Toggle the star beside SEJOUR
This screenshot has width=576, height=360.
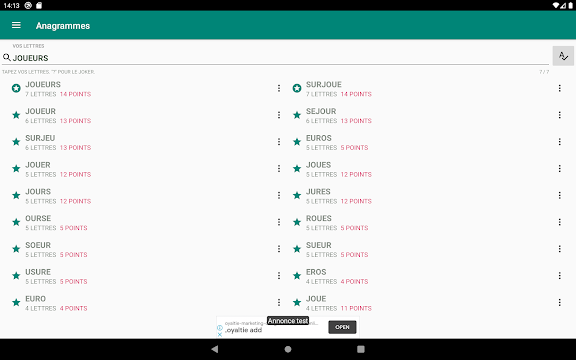[x=297, y=115]
